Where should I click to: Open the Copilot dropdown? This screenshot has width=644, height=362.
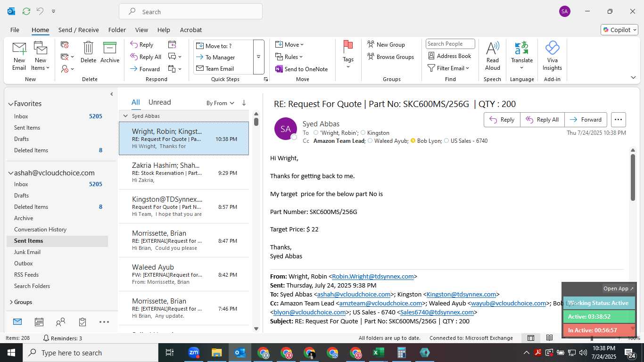619,30
